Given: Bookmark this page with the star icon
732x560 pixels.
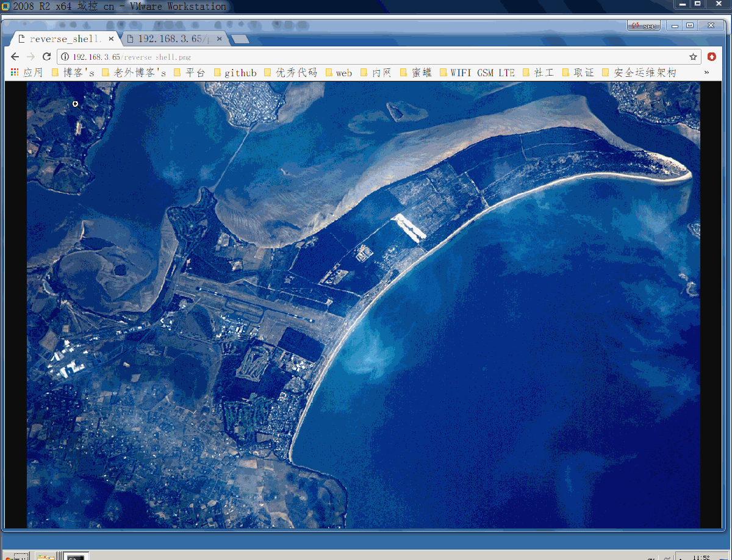Looking at the screenshot, I should click(x=693, y=57).
